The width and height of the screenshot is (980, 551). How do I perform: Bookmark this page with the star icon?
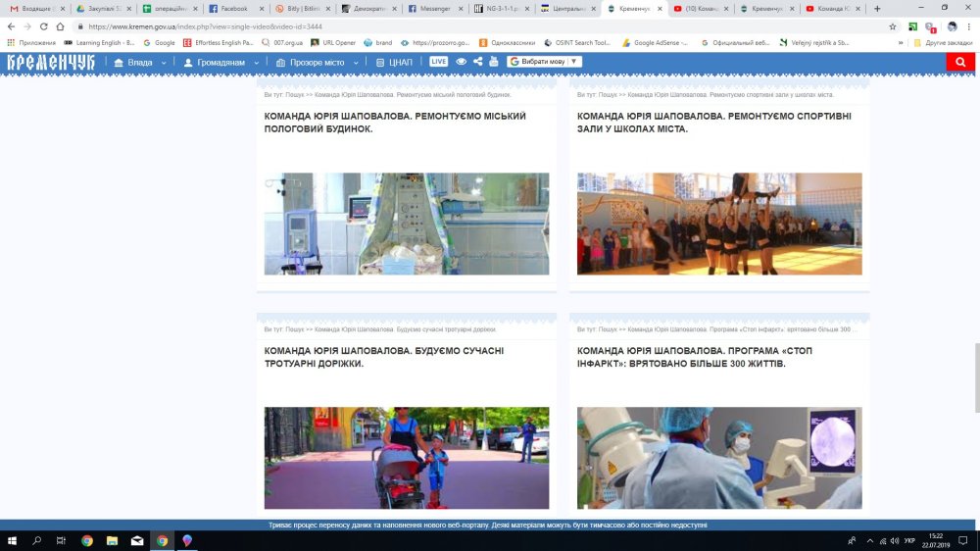(892, 26)
